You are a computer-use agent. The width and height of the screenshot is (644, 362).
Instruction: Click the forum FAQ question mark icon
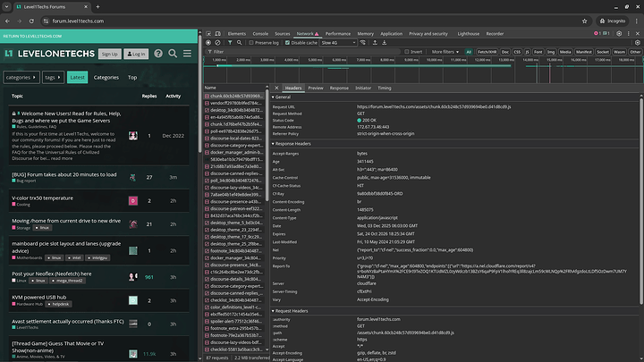point(157,54)
